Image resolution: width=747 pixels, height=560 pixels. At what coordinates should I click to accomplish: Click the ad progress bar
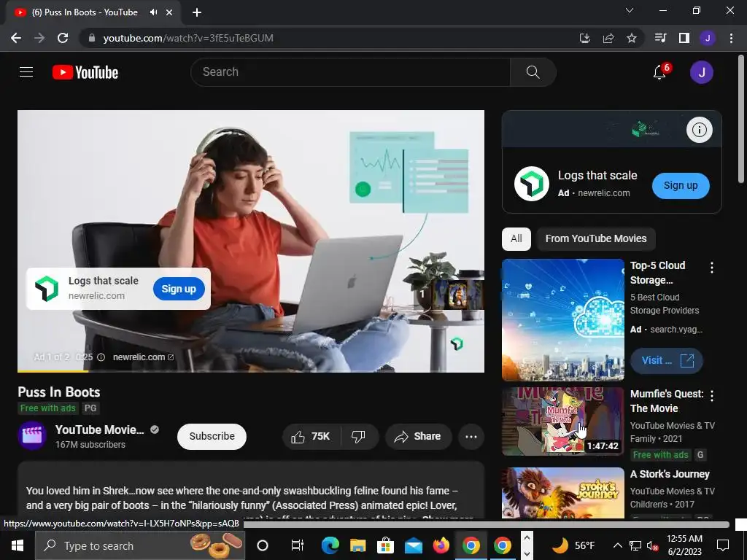pos(251,370)
